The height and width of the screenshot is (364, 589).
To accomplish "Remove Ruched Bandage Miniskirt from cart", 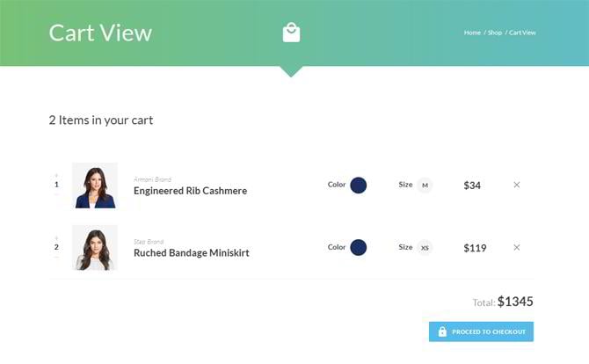I will (x=516, y=247).
